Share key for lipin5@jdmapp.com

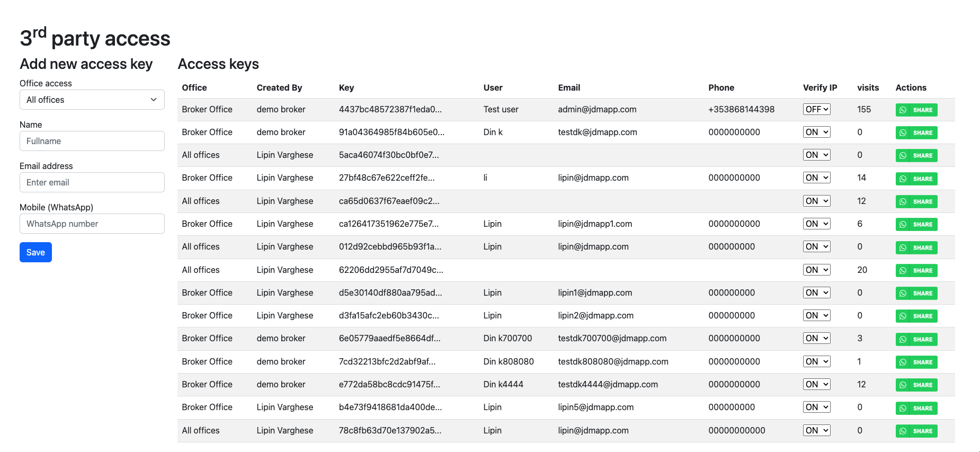click(916, 408)
